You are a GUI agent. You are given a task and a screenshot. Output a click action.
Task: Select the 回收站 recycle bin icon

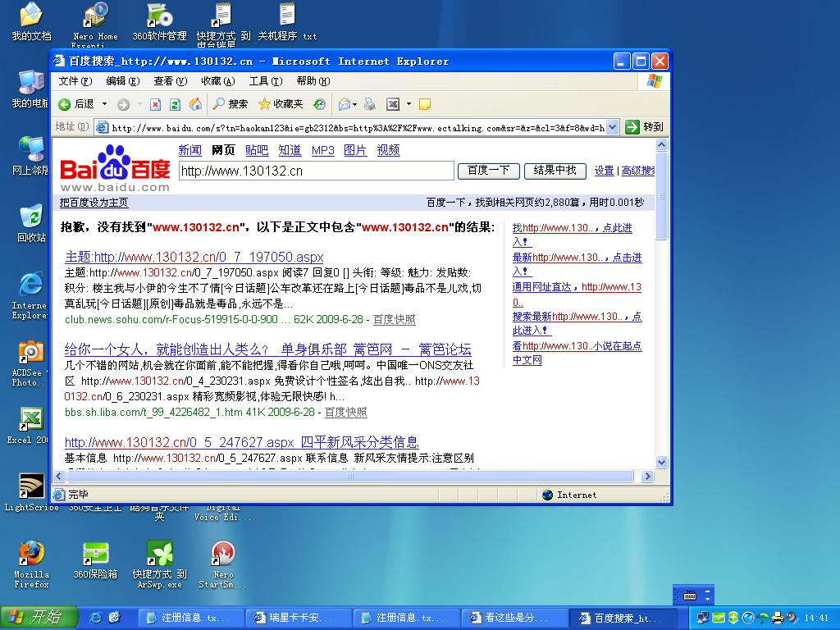(x=31, y=223)
